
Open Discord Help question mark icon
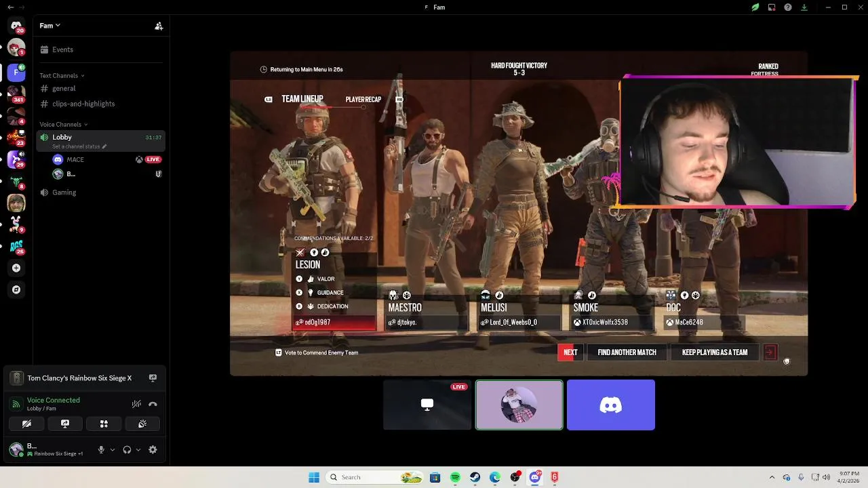pos(788,7)
